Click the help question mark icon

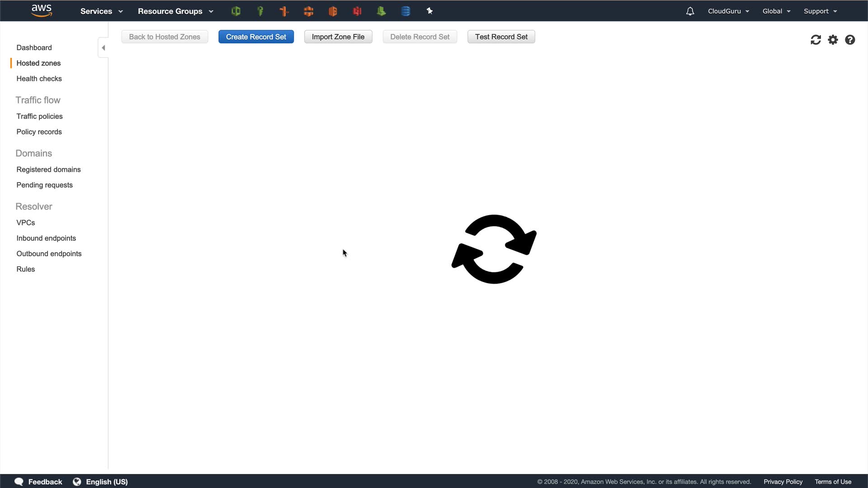(x=850, y=40)
